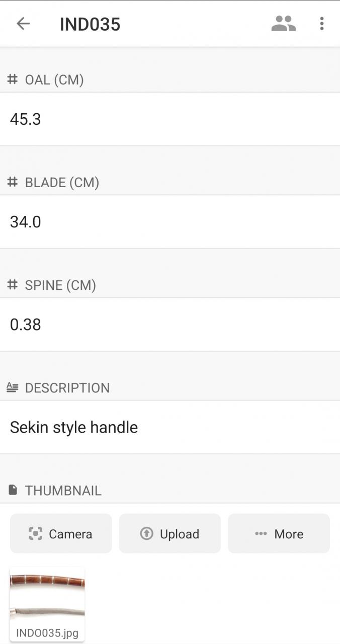340x644 pixels.
Task: Click the file icon beside THUMBNAIL
Action: point(13,490)
